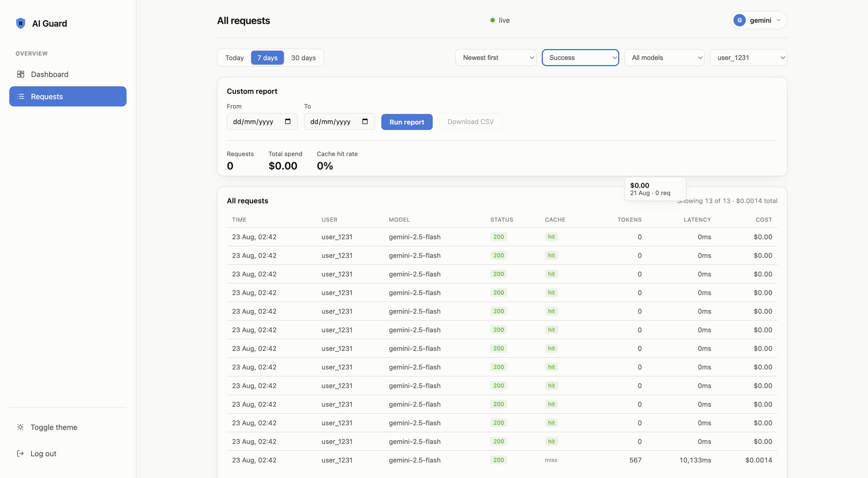Click the MODEL column header

pyautogui.click(x=399, y=219)
